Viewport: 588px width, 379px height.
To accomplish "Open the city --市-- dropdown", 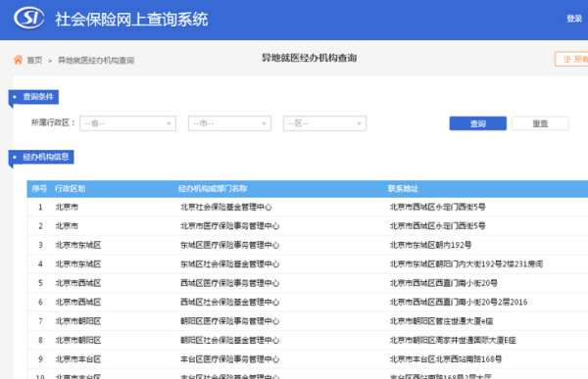I will (x=229, y=123).
